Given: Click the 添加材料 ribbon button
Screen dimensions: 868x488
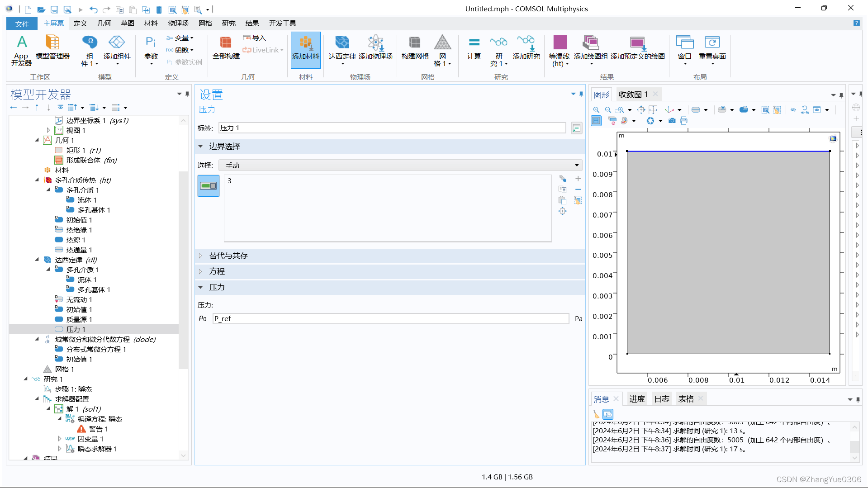Looking at the screenshot, I should tap(306, 50).
